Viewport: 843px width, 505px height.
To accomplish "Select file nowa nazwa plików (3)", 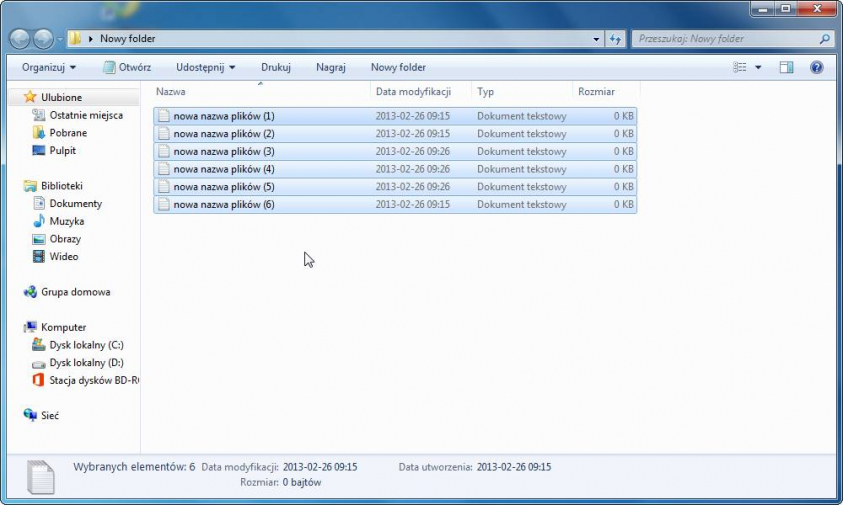I will click(x=223, y=151).
